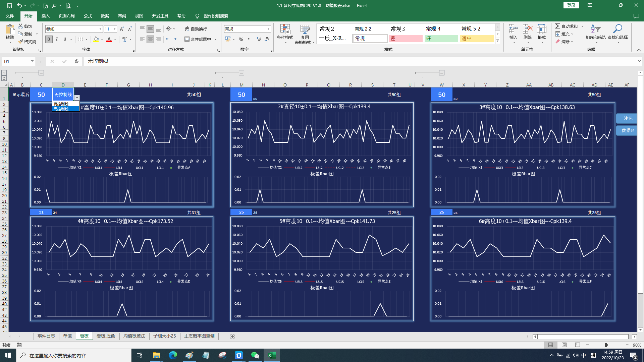644x362 pixels.
Task: Toggle underline formatting
Action: click(65, 39)
